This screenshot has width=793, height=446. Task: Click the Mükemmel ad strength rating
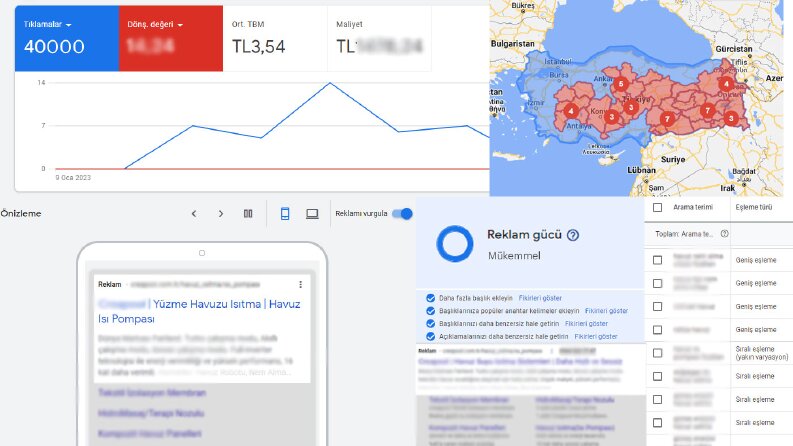(x=514, y=256)
